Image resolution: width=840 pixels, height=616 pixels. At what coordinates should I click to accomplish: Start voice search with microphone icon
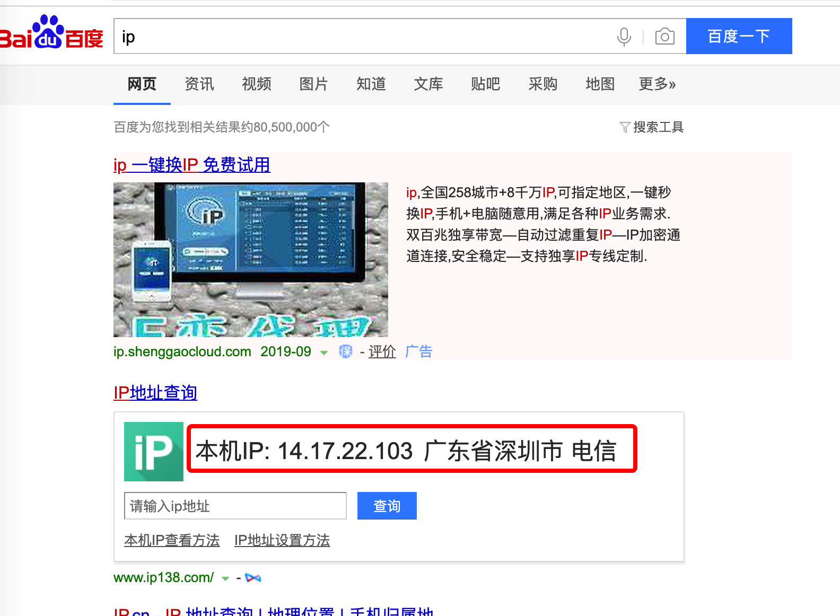(624, 37)
